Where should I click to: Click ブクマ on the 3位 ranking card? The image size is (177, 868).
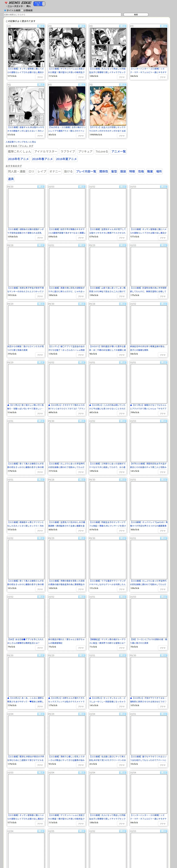click(x=122, y=77)
